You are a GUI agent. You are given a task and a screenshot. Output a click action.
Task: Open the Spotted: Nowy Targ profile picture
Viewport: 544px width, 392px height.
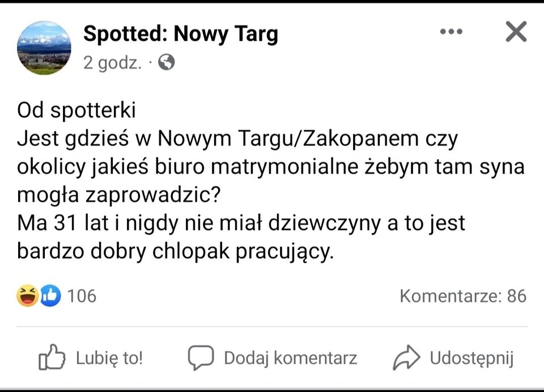(44, 48)
